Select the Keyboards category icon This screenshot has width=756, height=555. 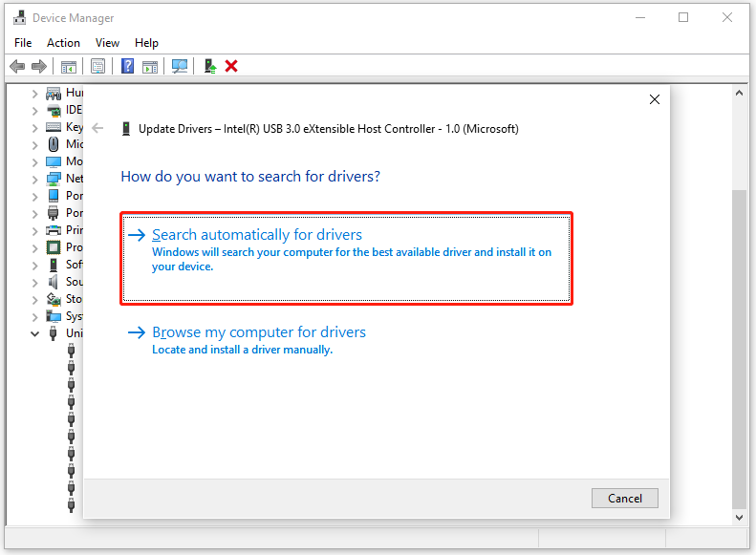[x=54, y=127]
